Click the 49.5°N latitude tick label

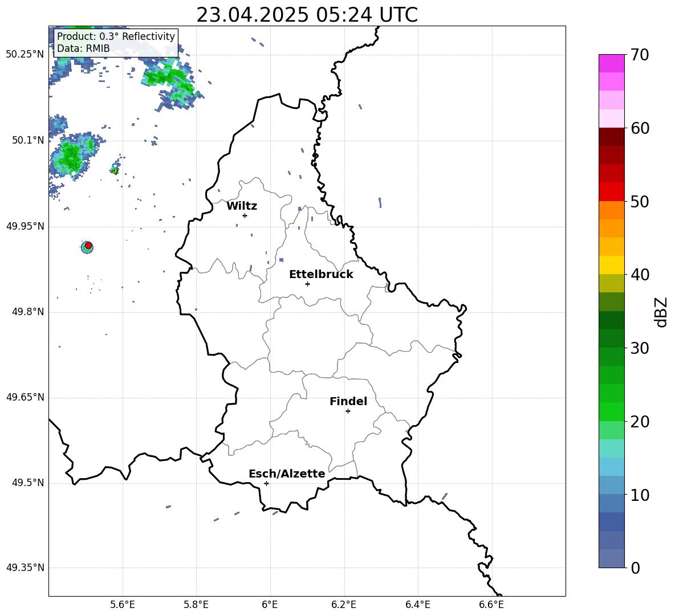(x=28, y=483)
